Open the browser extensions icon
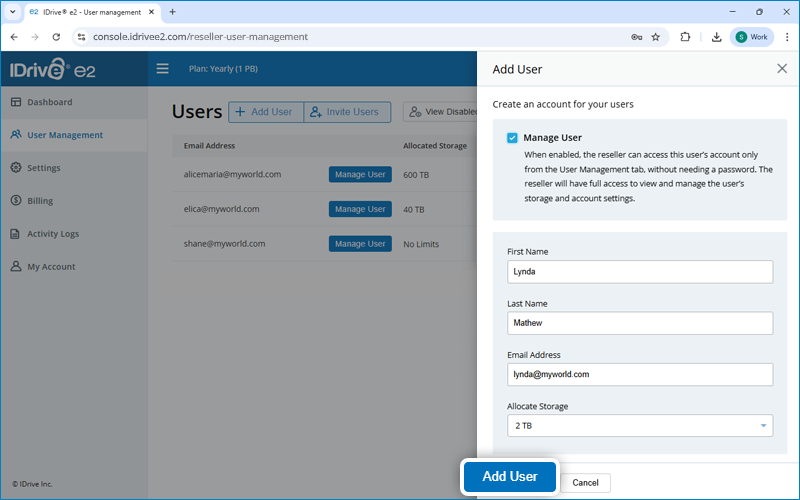This screenshot has height=500, width=800. (685, 37)
